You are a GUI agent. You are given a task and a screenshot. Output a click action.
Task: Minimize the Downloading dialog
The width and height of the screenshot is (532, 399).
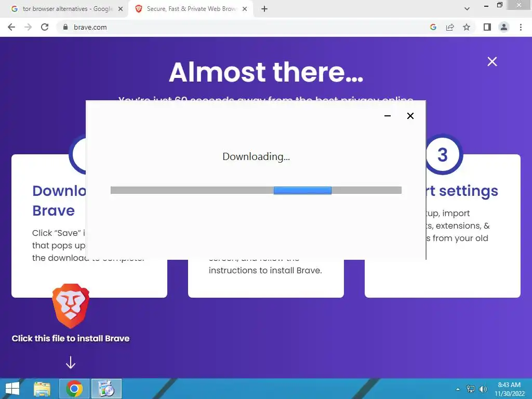click(388, 116)
